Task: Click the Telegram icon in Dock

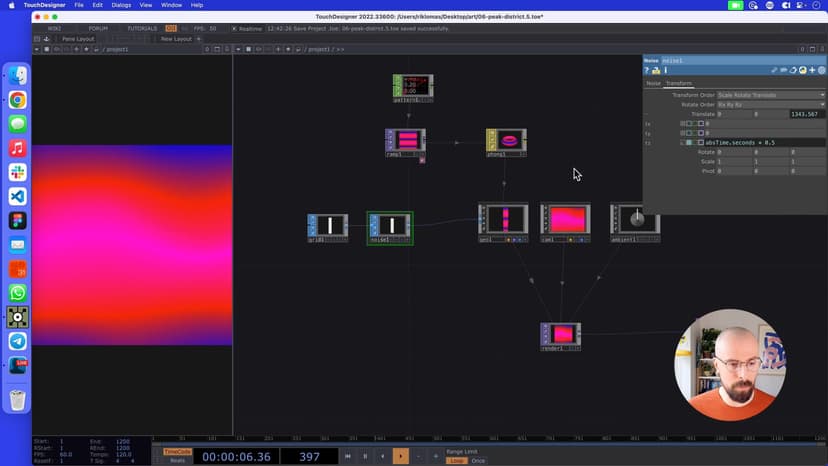Action: [18, 341]
